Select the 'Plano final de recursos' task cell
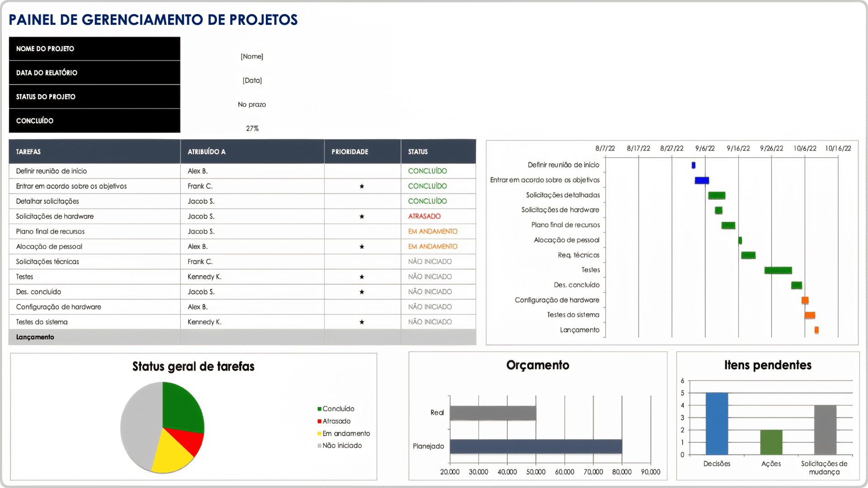This screenshot has height=488, width=868. (x=94, y=231)
